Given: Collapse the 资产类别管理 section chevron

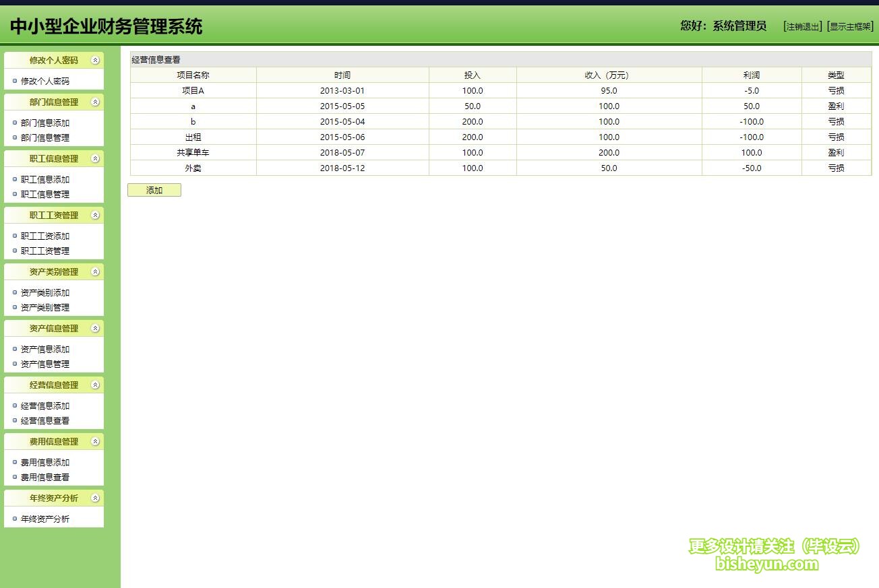Looking at the screenshot, I should coord(95,272).
